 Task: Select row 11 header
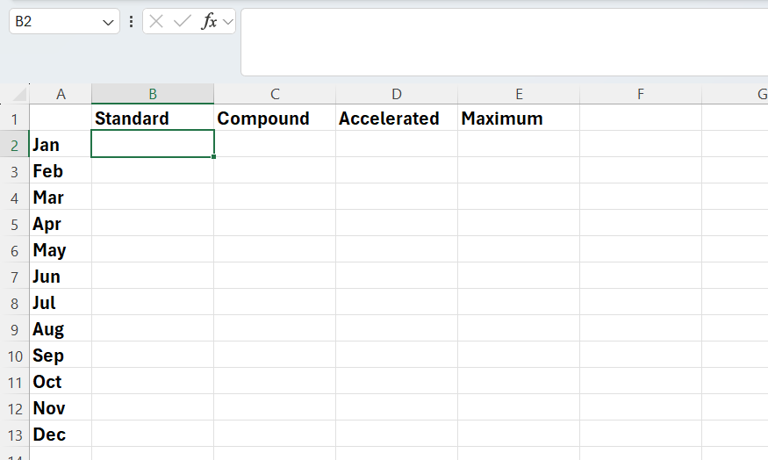[x=15, y=383]
